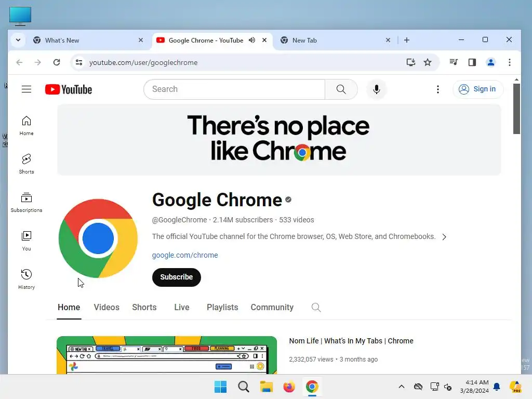Open Chrome three-dot menu
Screen dimensions: 532x399
509,62
